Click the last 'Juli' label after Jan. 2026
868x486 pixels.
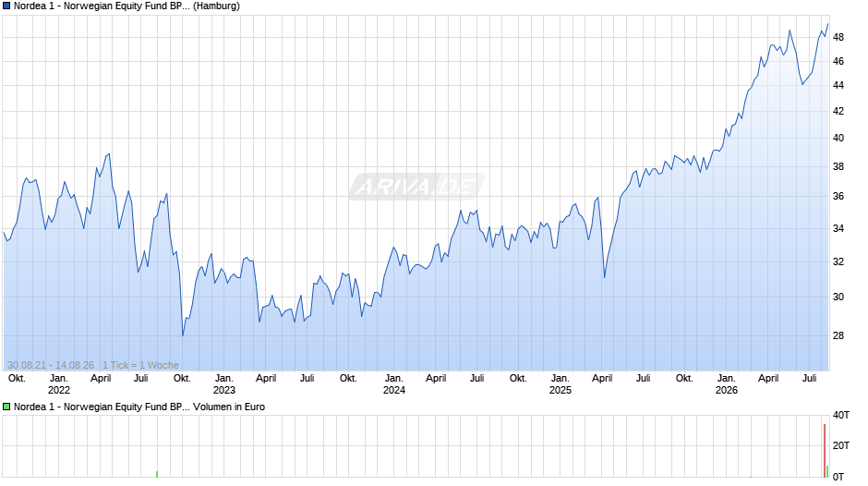point(809,378)
